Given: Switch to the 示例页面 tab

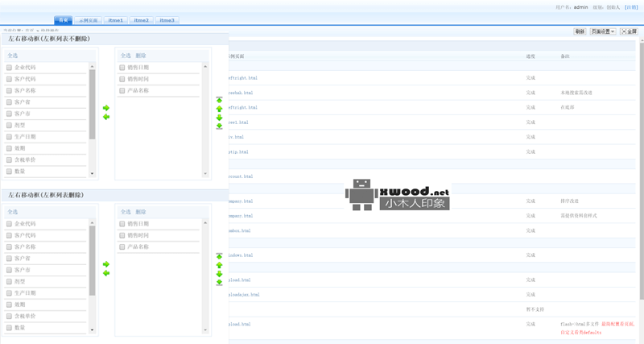Looking at the screenshot, I should [x=89, y=20].
